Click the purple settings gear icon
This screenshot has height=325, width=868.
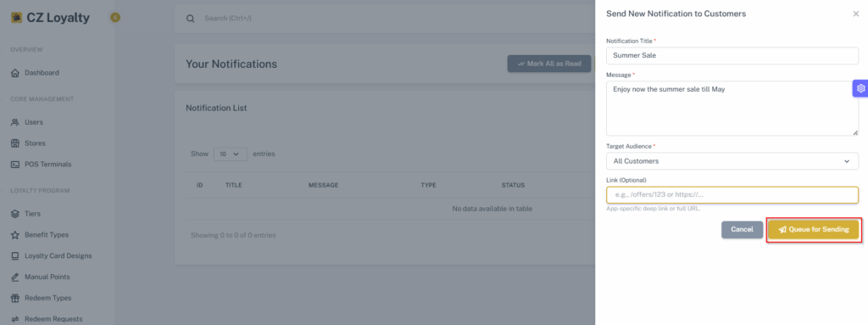pyautogui.click(x=860, y=88)
